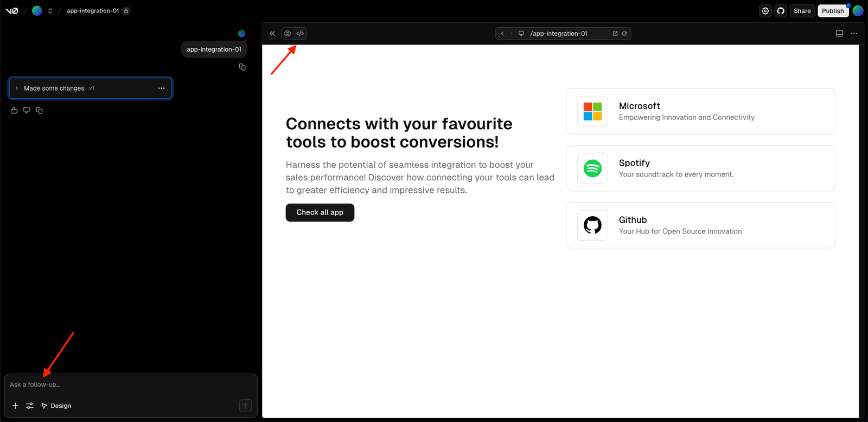Collapse the chat panel with double chevron
This screenshot has width=868, height=422.
pos(272,34)
